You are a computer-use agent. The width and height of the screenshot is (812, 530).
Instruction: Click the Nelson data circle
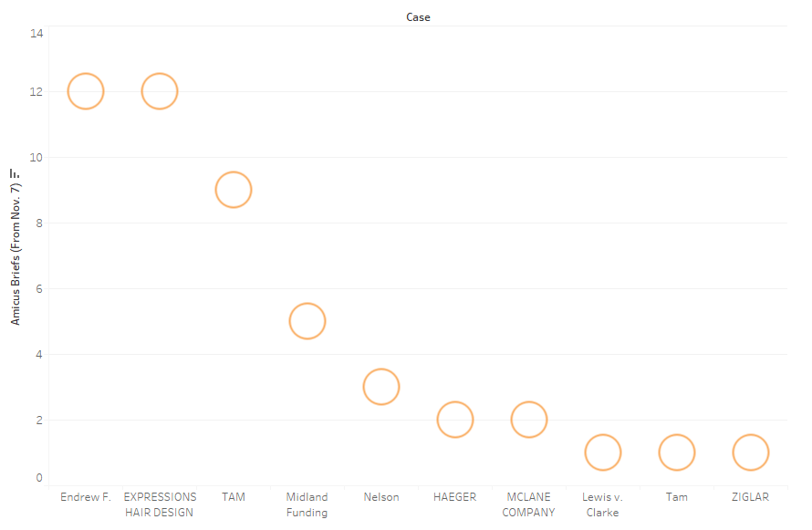(381, 387)
